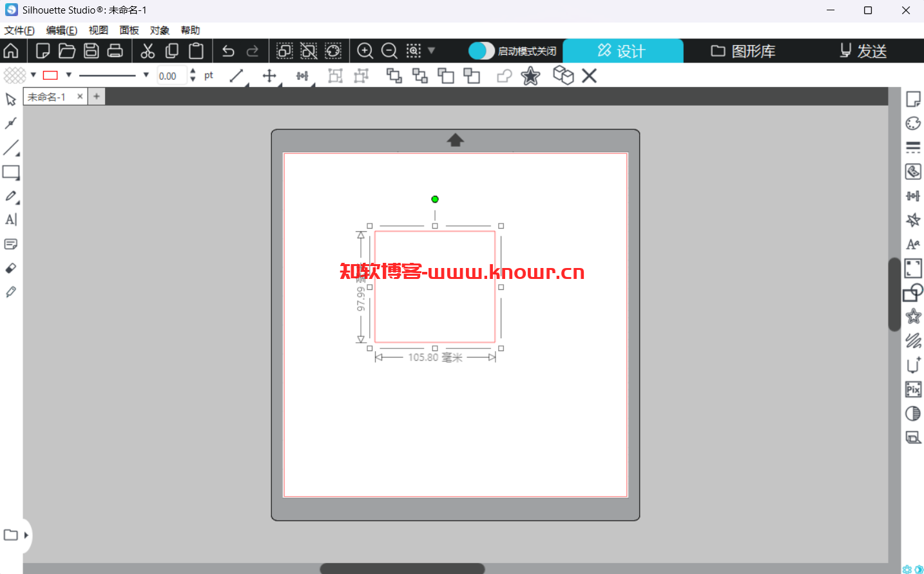Increase line thickness stepper
The image size is (924, 574).
[193, 72]
